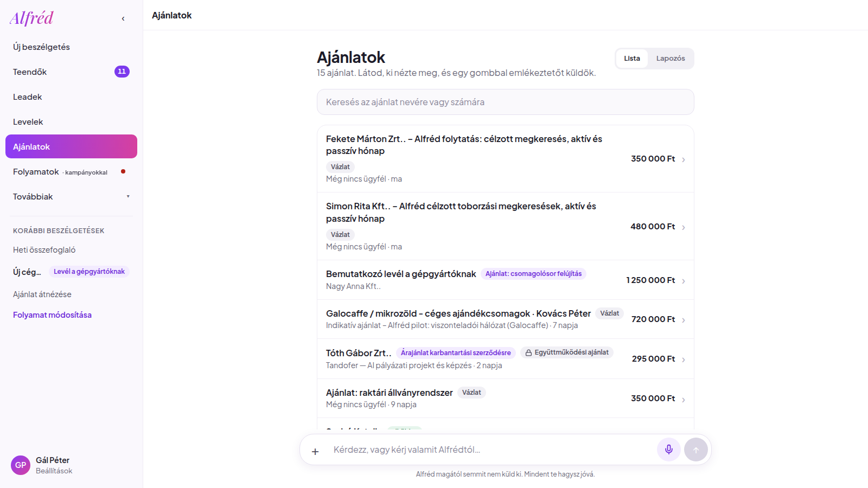Screen dimensions: 868x488
Task: Open the 1 250 000 Ft offer chevron
Action: click(x=684, y=281)
